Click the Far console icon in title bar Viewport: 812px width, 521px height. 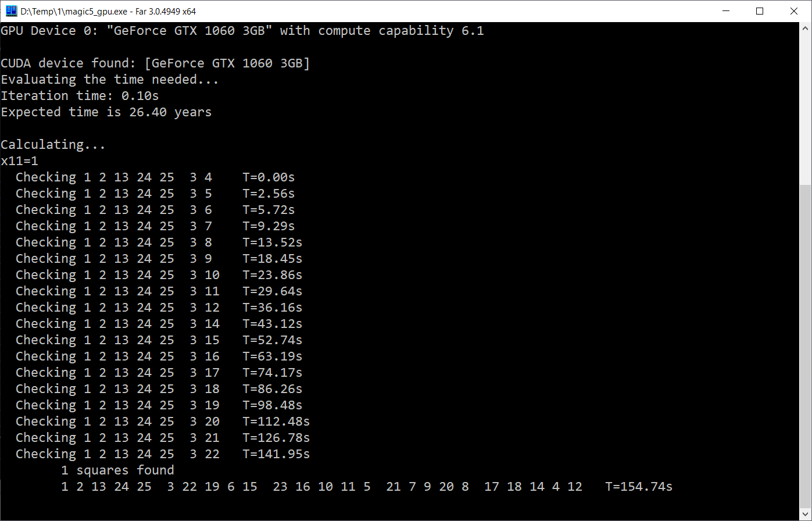11,11
